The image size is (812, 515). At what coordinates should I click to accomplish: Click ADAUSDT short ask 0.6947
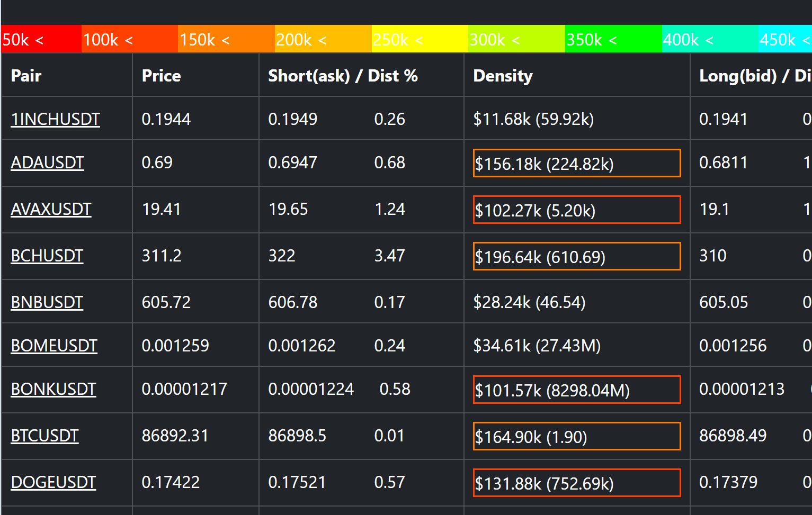pyautogui.click(x=293, y=162)
